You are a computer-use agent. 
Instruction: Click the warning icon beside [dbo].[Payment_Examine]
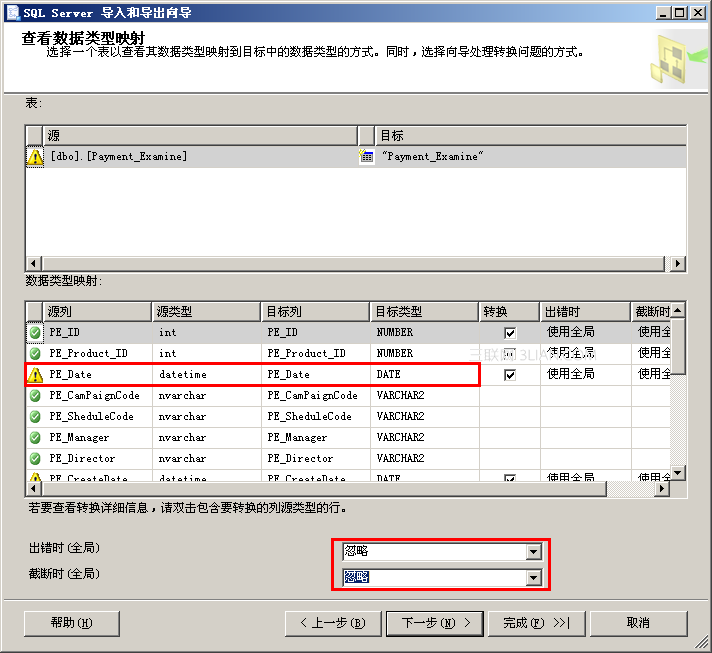[35, 157]
